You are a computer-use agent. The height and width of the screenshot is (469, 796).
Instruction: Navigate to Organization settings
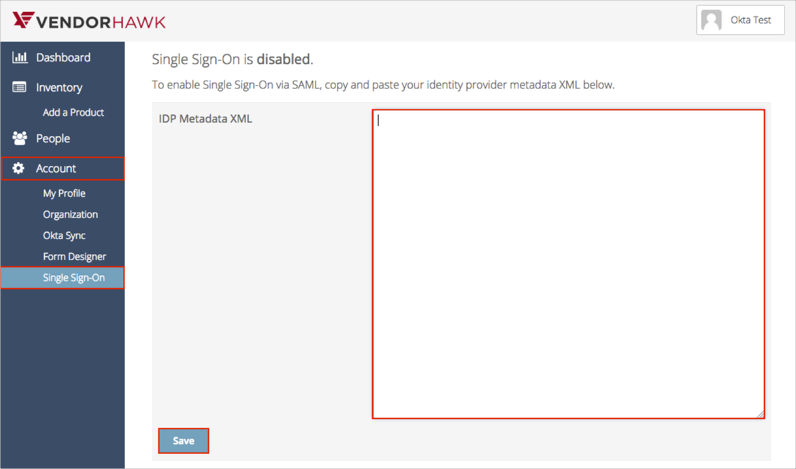(70, 214)
